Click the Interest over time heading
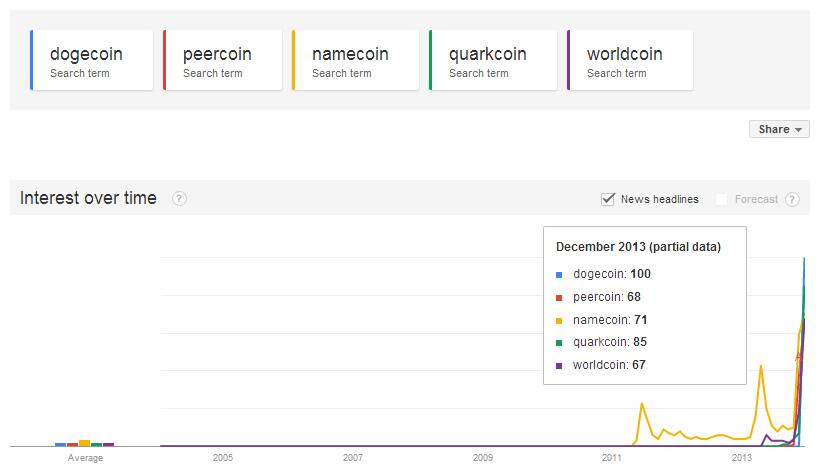The width and height of the screenshot is (819, 465). tap(89, 198)
